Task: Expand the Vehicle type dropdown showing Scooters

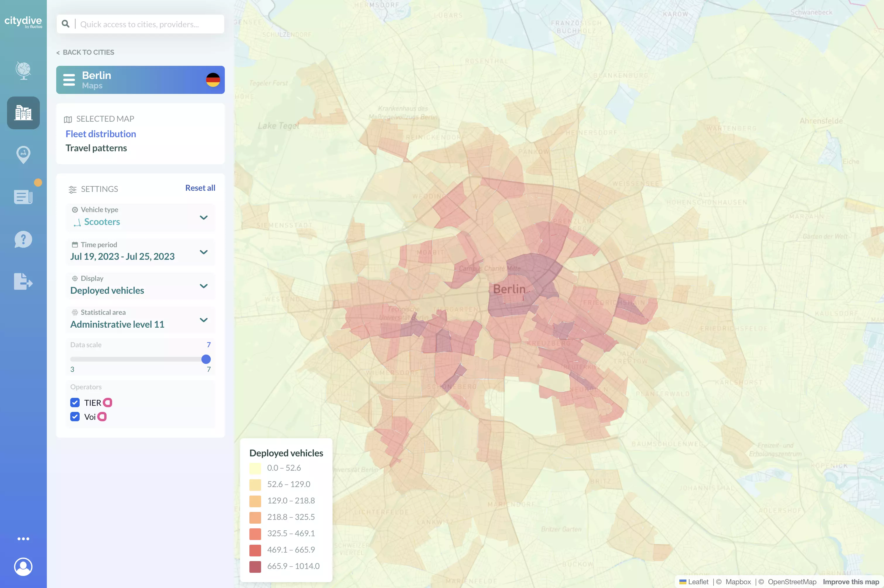Action: tap(204, 217)
